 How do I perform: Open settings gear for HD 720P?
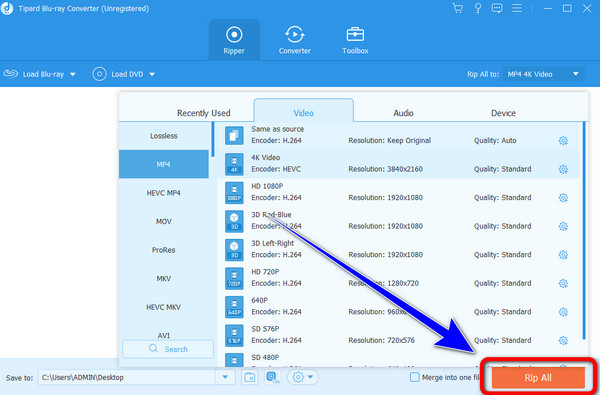pos(563,283)
